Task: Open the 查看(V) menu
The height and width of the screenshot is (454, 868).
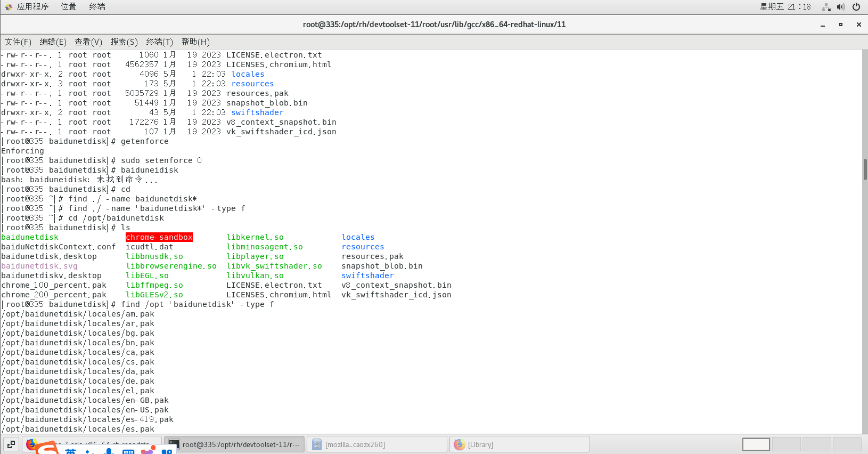Action: [x=88, y=42]
